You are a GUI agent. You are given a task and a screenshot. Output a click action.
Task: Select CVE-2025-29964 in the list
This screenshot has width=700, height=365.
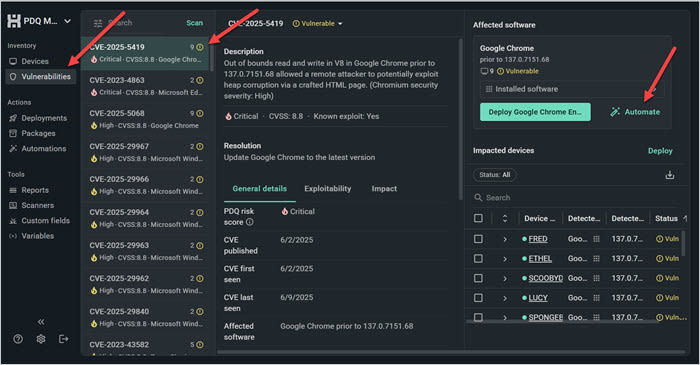145,218
